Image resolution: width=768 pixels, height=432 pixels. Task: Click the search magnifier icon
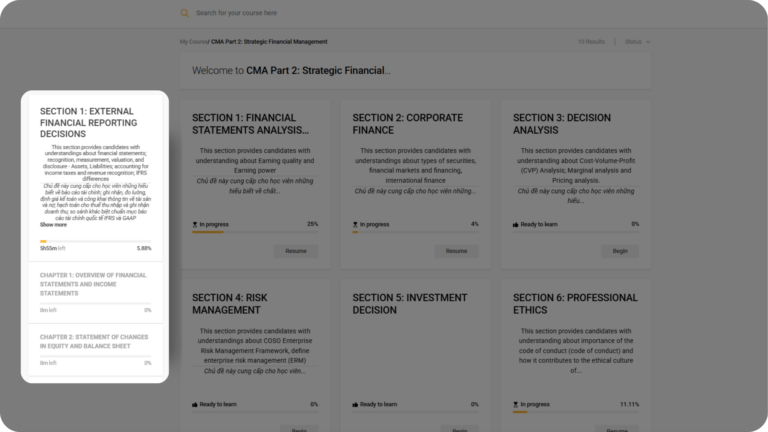tap(184, 13)
